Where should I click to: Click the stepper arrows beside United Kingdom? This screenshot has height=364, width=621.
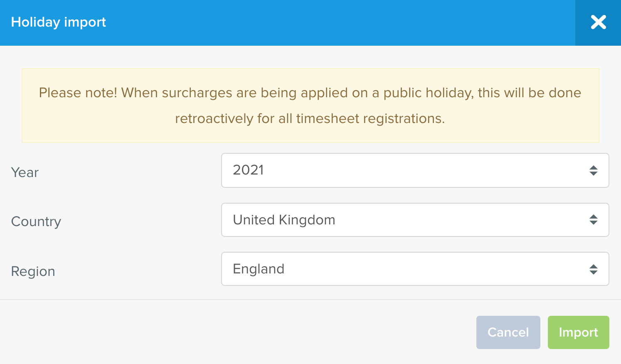pos(594,220)
